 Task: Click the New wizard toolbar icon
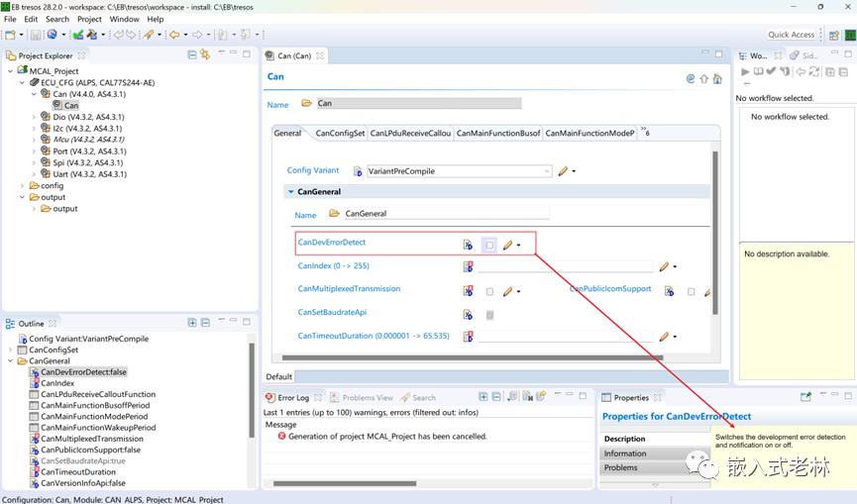point(10,35)
